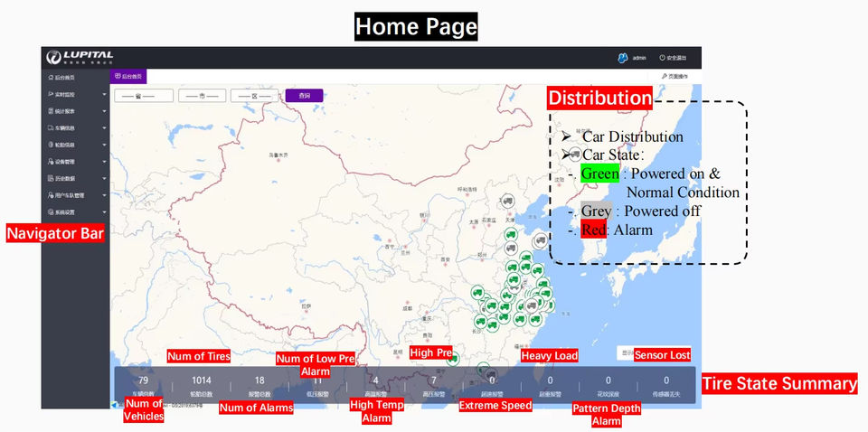Click the 传感器丢失 zero value
Screen dimensions: 868x432
[666, 380]
